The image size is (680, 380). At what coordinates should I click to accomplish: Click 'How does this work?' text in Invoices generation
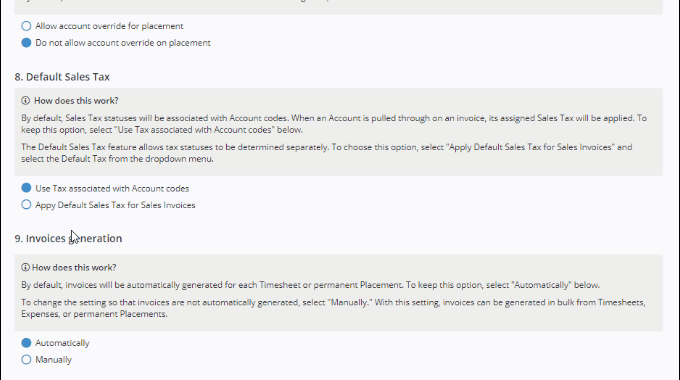(x=74, y=268)
